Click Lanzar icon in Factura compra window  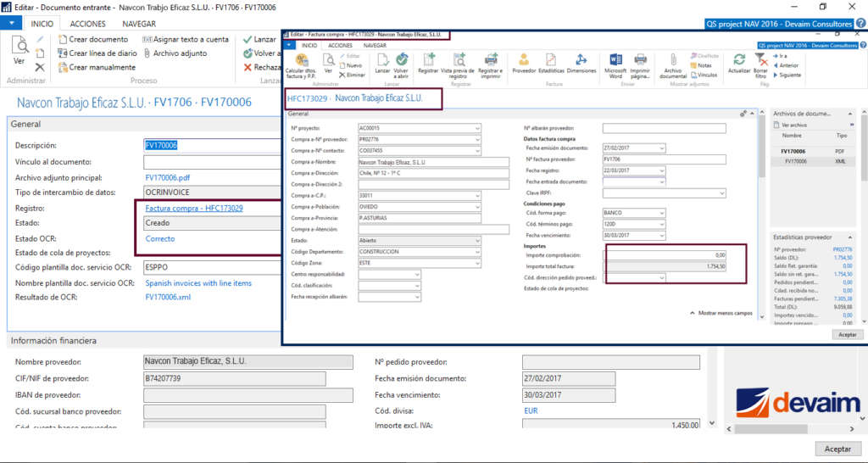pyautogui.click(x=382, y=61)
